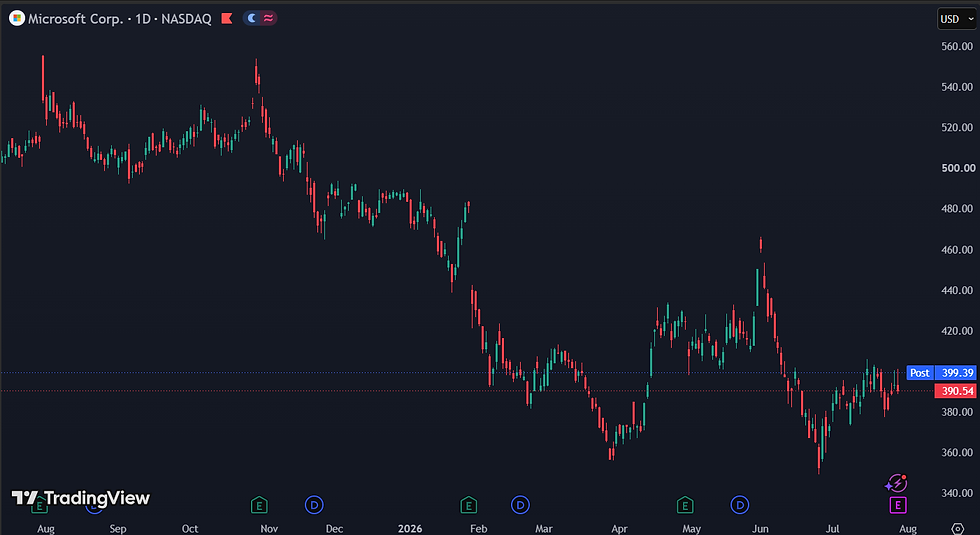Click the Microsoft logo symbol icon
Image resolution: width=980 pixels, height=535 pixels.
point(17,18)
